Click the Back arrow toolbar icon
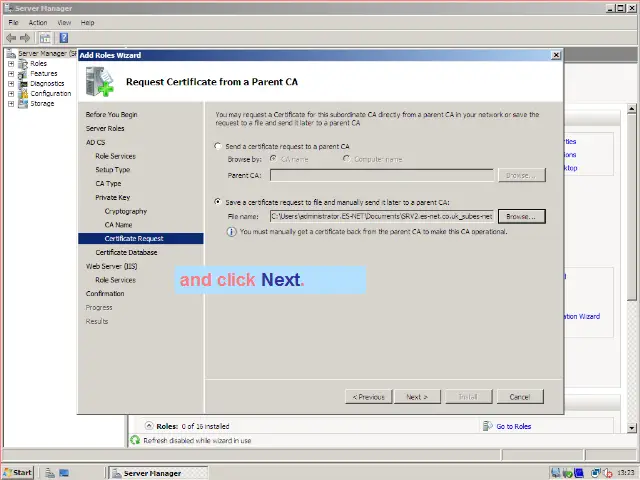The width and height of the screenshot is (640, 480). click(11, 38)
